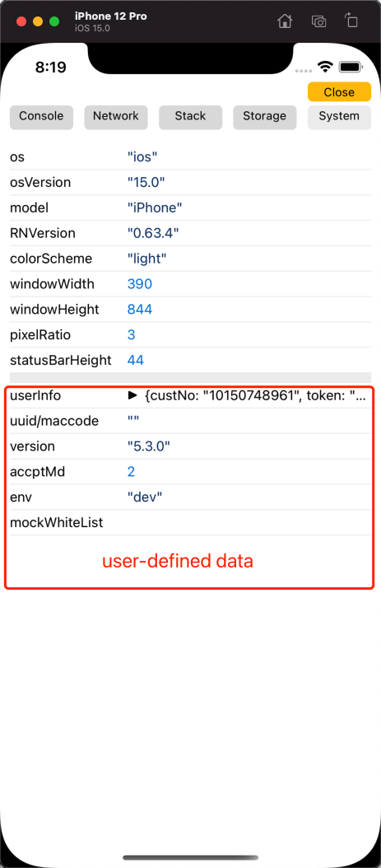Screen dimensions: 381x868
Task: Click the RNVersion "0.63.4" value
Action: pos(153,233)
